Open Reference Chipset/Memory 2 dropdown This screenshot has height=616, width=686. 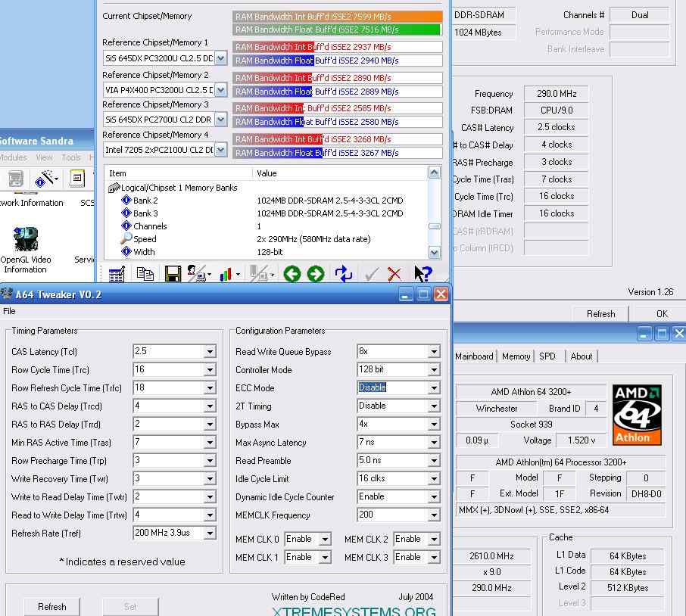[221, 90]
